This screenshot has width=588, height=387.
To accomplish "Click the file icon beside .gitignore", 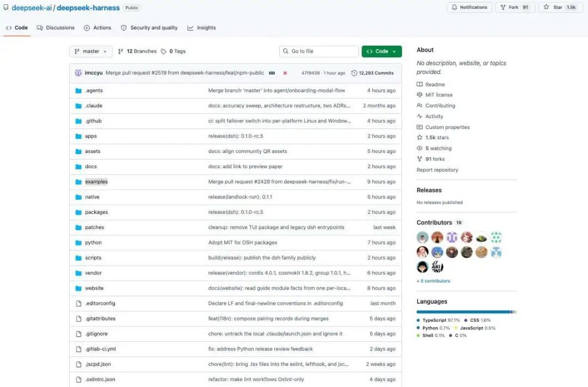I will (x=78, y=334).
